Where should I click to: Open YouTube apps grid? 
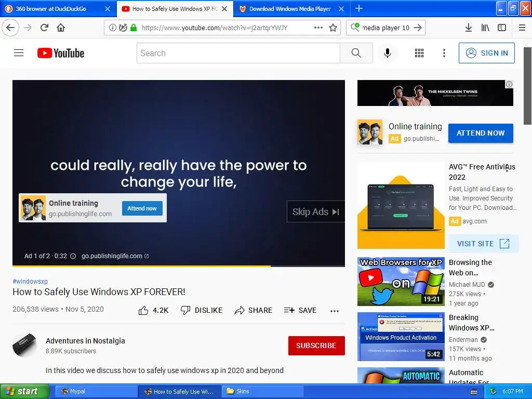pos(419,53)
